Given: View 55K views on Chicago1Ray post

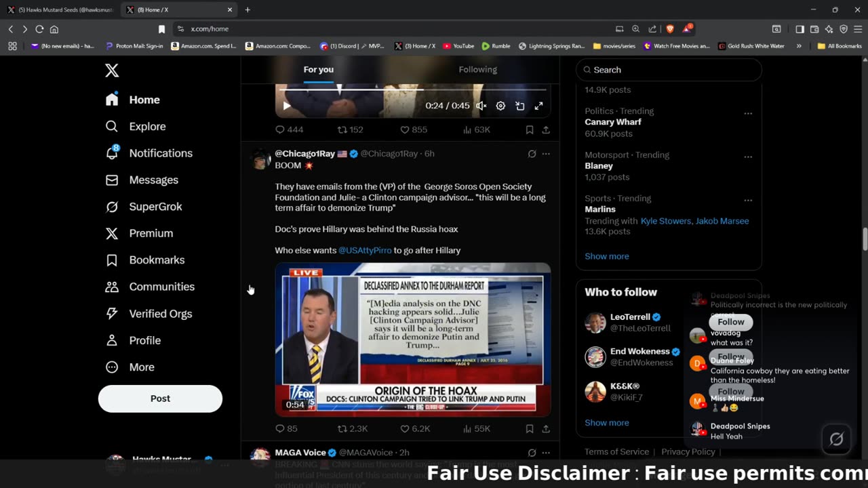Looking at the screenshot, I should 476,429.
